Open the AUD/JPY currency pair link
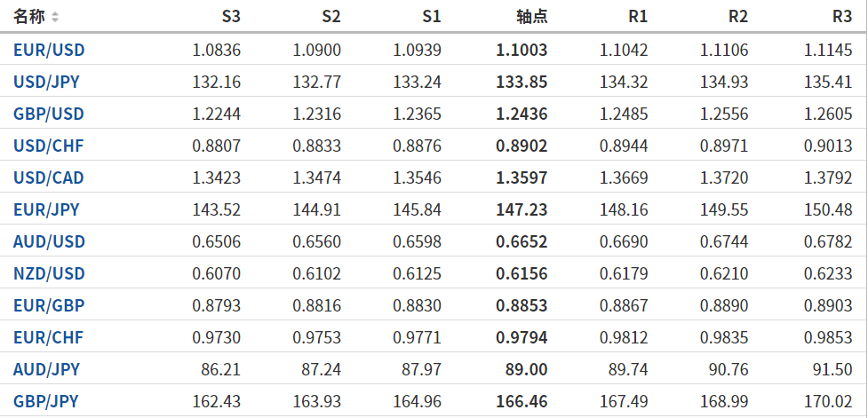This screenshot has width=868, height=418. [46, 369]
